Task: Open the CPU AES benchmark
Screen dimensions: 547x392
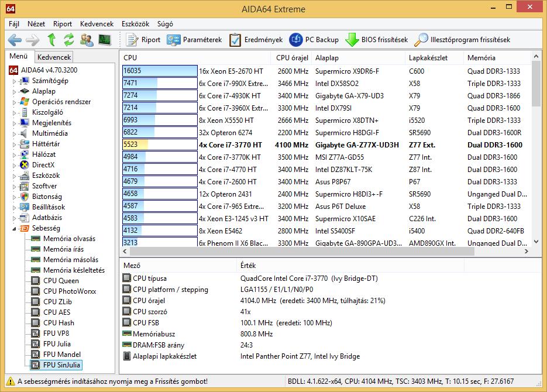Action: [x=57, y=312]
